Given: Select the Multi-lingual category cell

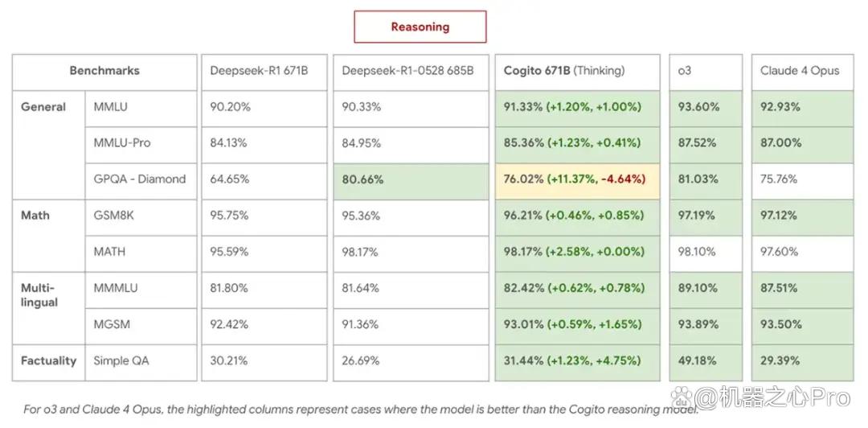Looking at the screenshot, I should [x=49, y=308].
